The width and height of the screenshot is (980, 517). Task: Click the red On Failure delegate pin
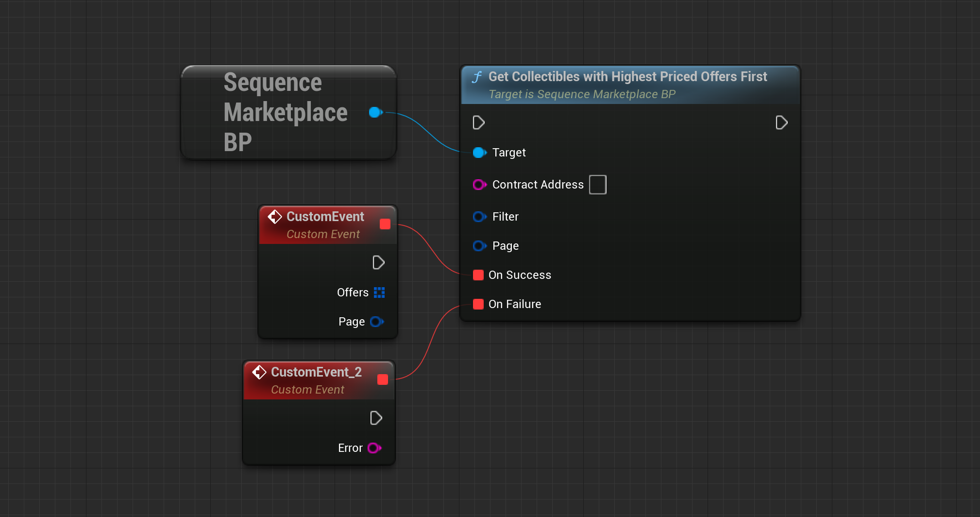tap(478, 304)
